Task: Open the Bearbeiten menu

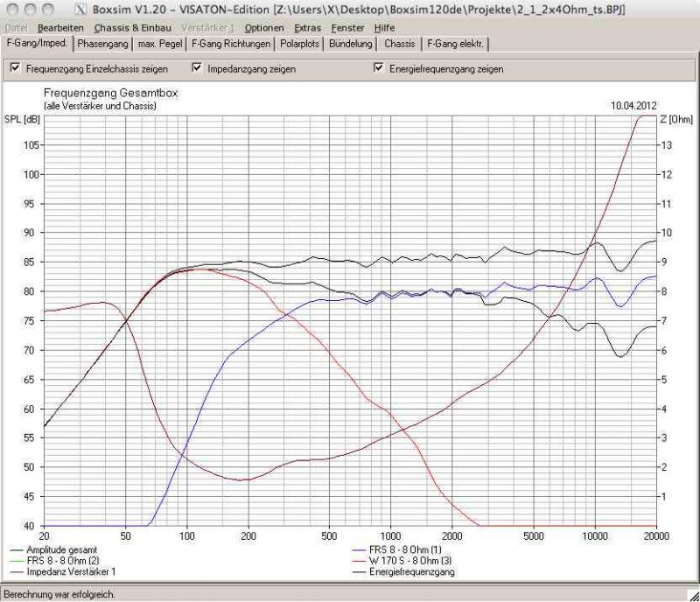Action: [x=60, y=28]
